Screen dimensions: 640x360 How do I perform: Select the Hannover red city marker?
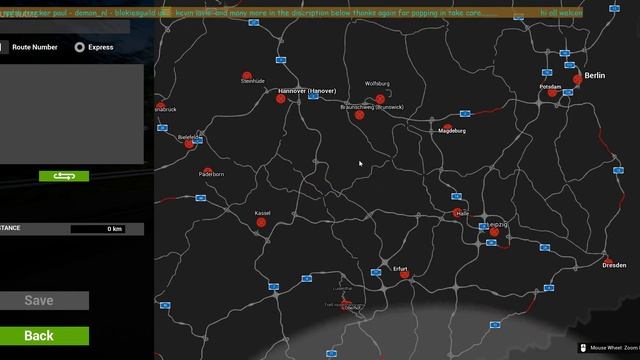pyautogui.click(x=280, y=98)
